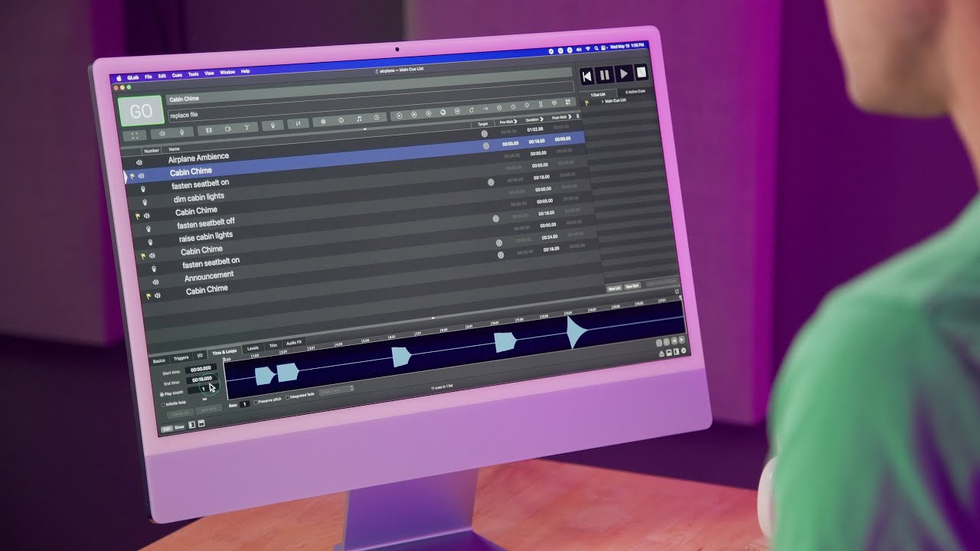Open the dropdown beside Integrated fade
980x551 pixels.
(x=337, y=390)
